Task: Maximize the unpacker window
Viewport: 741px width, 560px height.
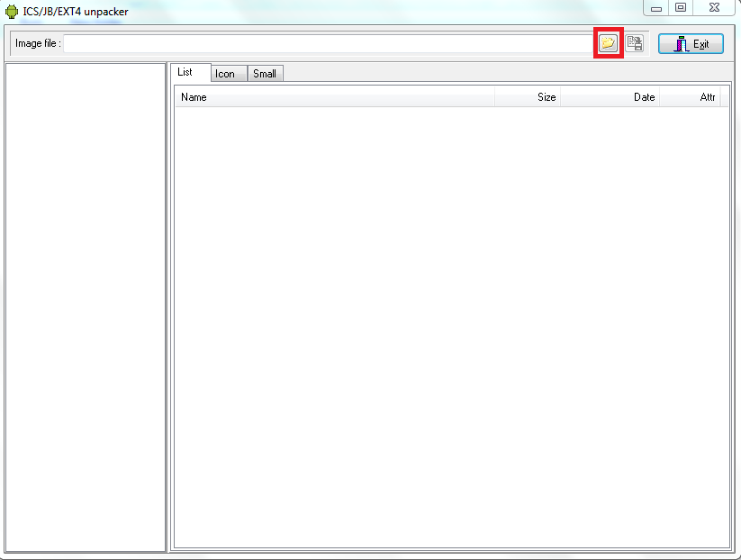Action: (680, 7)
